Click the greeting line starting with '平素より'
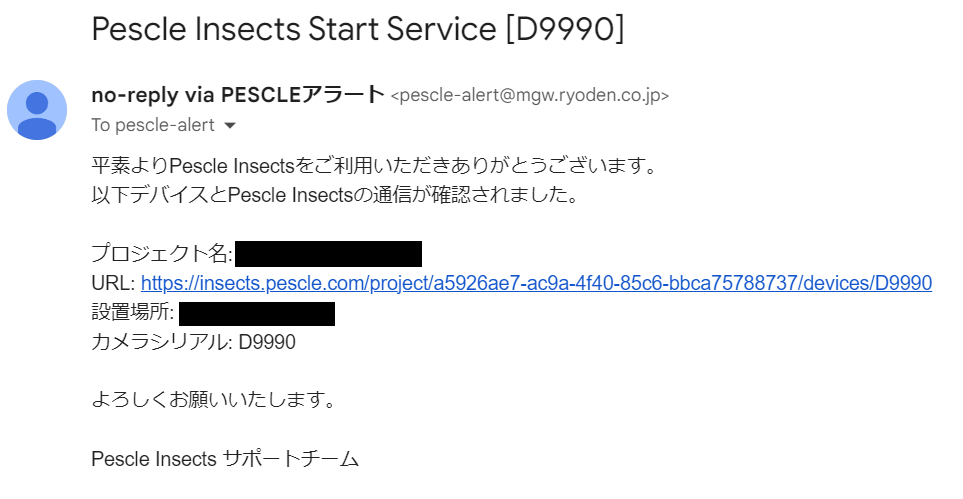 click(x=374, y=166)
